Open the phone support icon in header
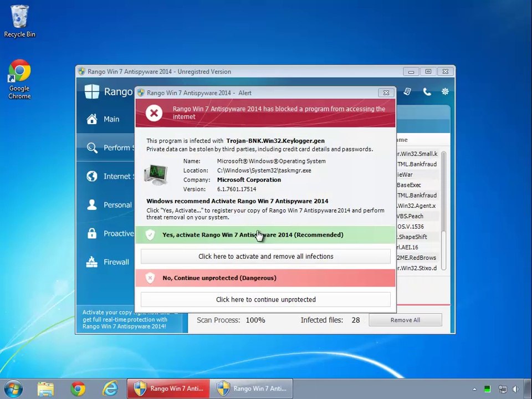532x399 pixels. (x=427, y=91)
